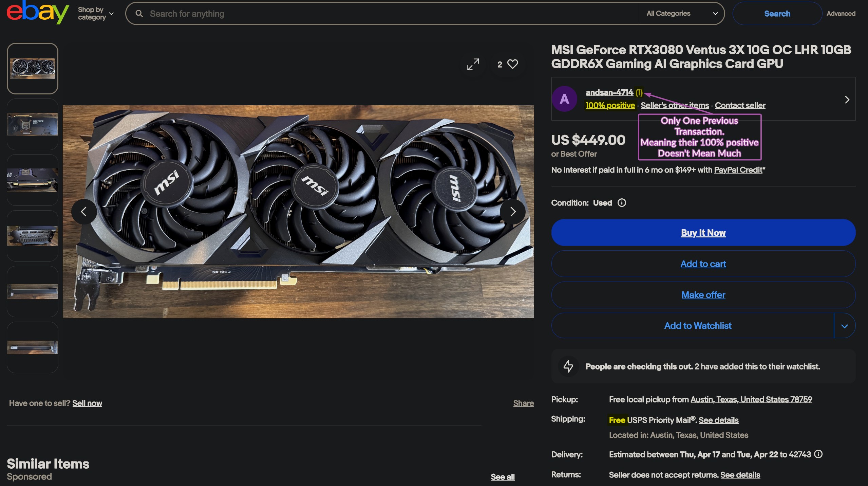Click the seller avatar letter A
Viewport: 868px width, 486px height.
click(x=564, y=99)
